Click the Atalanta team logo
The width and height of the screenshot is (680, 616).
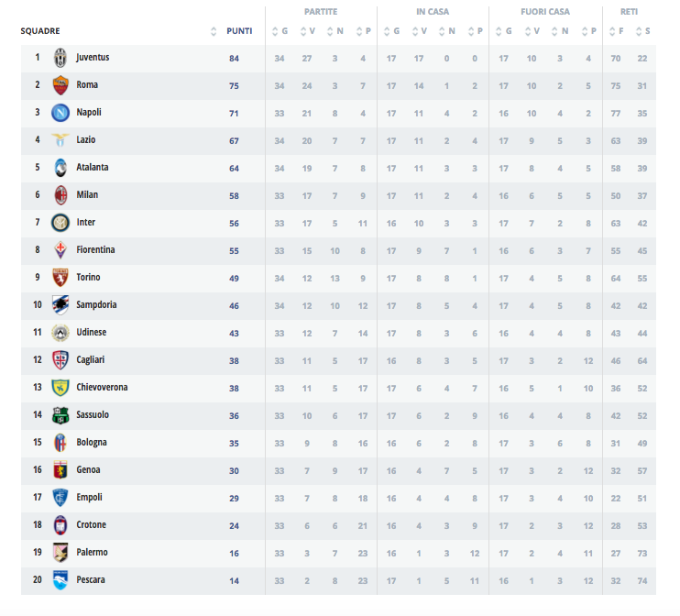60,168
